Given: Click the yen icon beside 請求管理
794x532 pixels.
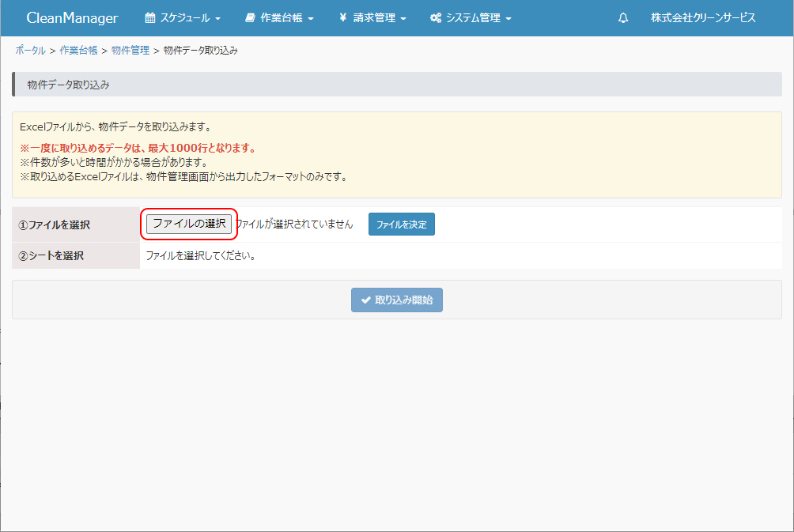Looking at the screenshot, I should pyautogui.click(x=342, y=17).
